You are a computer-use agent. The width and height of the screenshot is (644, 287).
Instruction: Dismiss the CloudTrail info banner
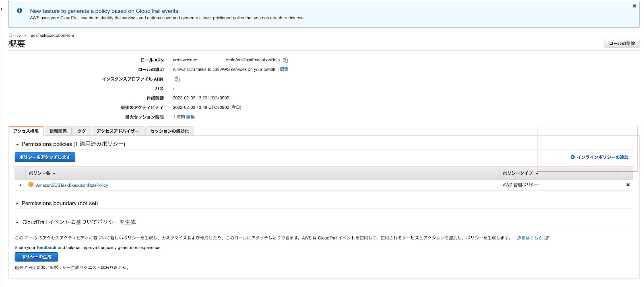click(634, 6)
